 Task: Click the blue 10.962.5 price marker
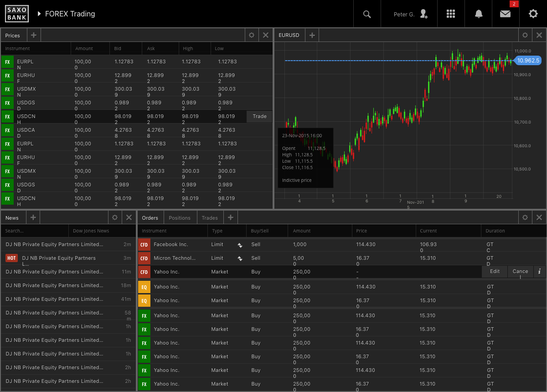click(x=527, y=60)
